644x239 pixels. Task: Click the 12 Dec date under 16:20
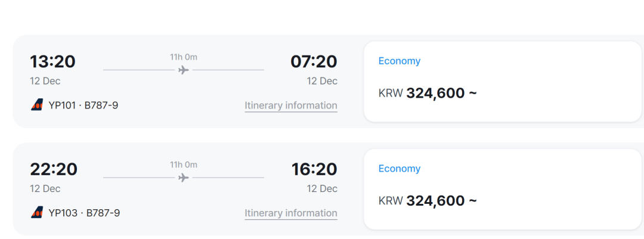(322, 188)
